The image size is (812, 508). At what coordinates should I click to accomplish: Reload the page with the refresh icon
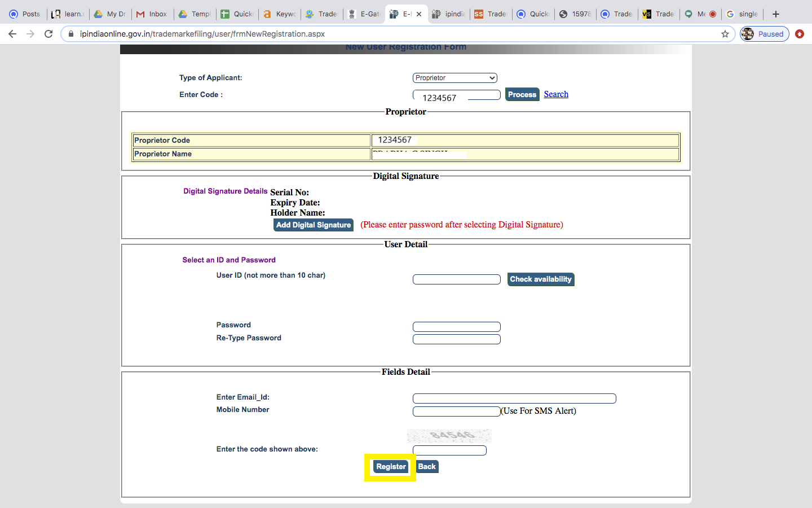pyautogui.click(x=48, y=34)
